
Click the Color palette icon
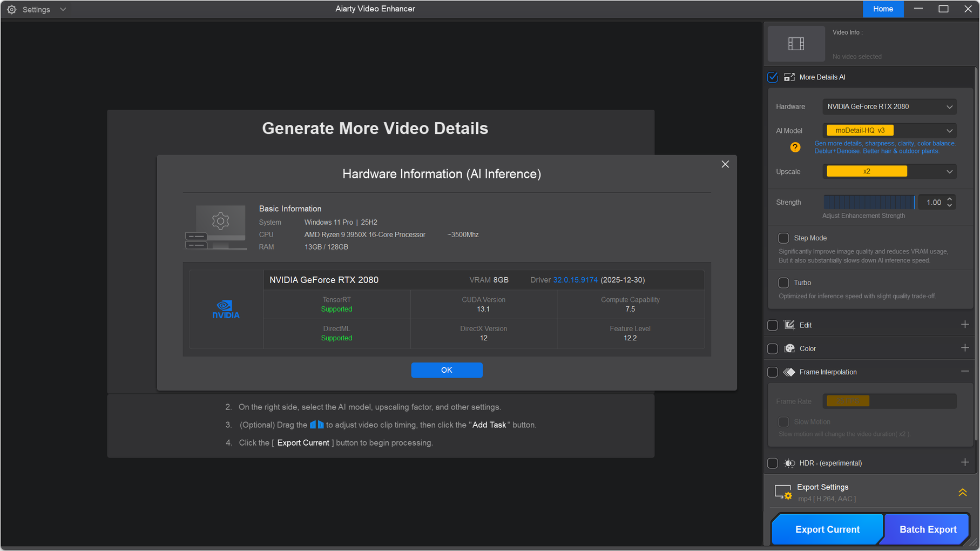pyautogui.click(x=789, y=348)
